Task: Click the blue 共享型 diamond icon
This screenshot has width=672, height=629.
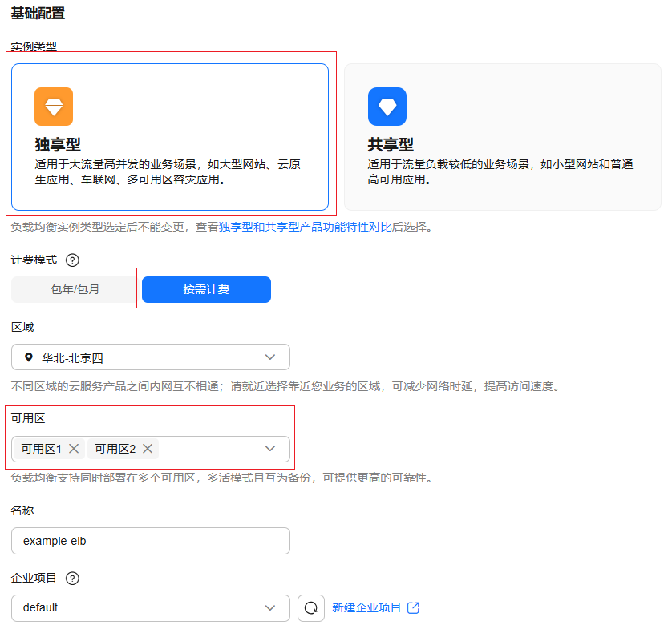Action: click(387, 107)
